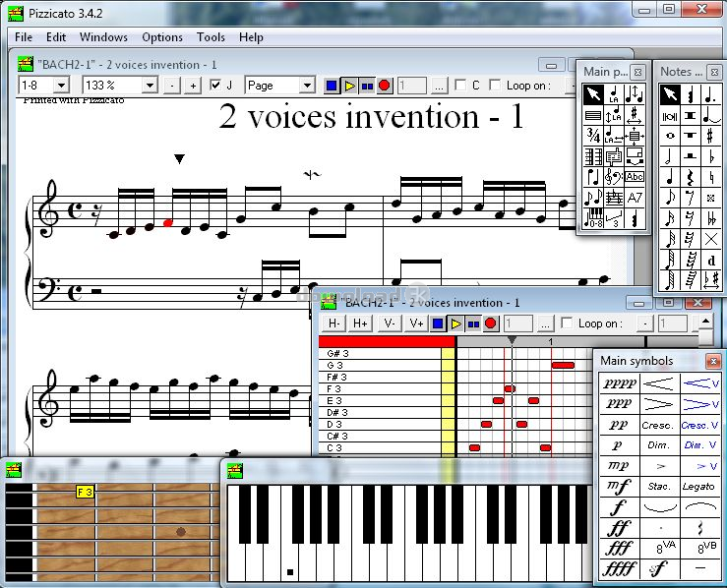Select the 8VA octave symbol
Screen dimensions: 727x588
659,548
